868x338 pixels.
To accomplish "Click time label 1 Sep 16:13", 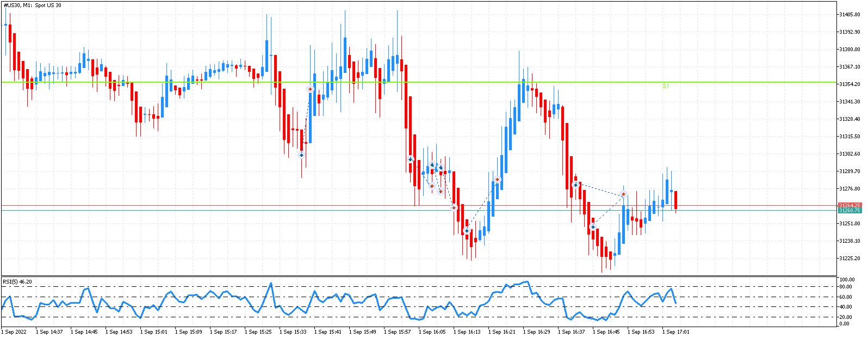I will (467, 332).
